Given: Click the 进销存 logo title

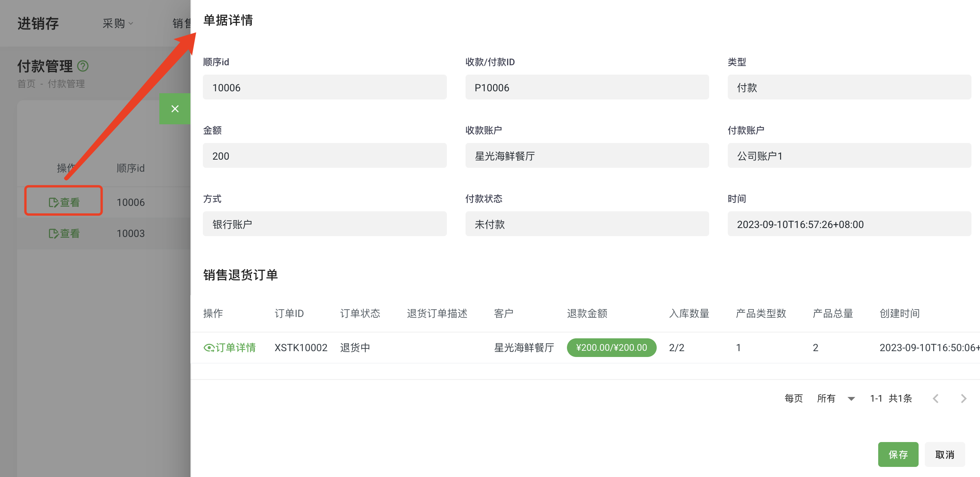Looking at the screenshot, I should pyautogui.click(x=38, y=23).
